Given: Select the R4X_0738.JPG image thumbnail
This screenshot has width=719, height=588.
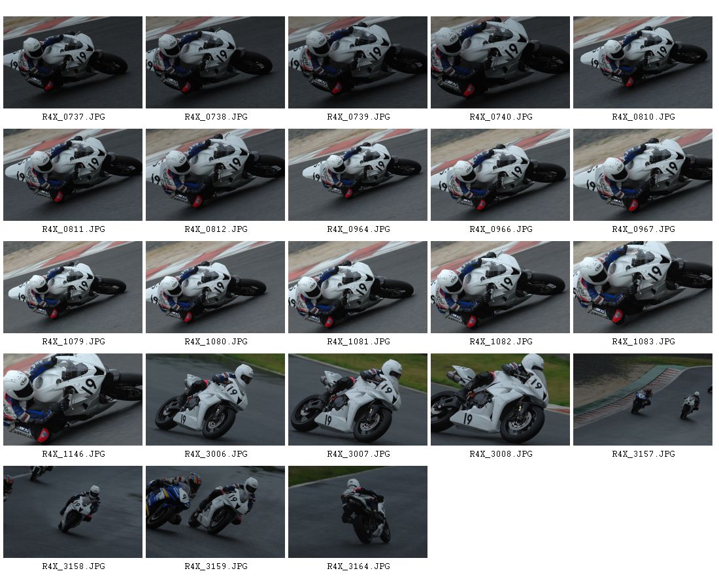Looking at the screenshot, I should tap(216, 62).
